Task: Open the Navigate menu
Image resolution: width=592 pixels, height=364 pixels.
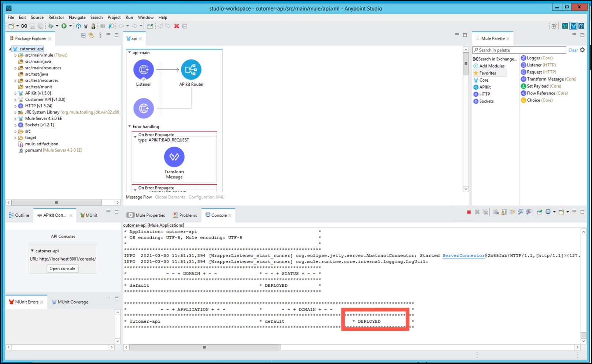Action: [x=77, y=17]
